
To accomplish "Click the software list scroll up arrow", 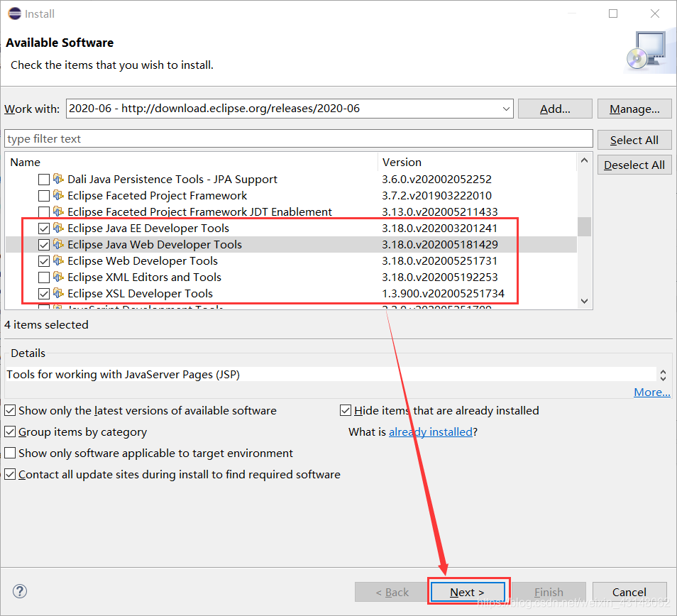I will pos(584,160).
